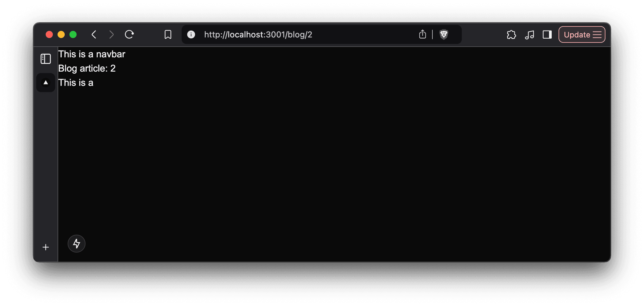Viewport: 644px width, 306px height.
Task: Open Next.js dev tools lightning indicator
Action: click(x=77, y=244)
